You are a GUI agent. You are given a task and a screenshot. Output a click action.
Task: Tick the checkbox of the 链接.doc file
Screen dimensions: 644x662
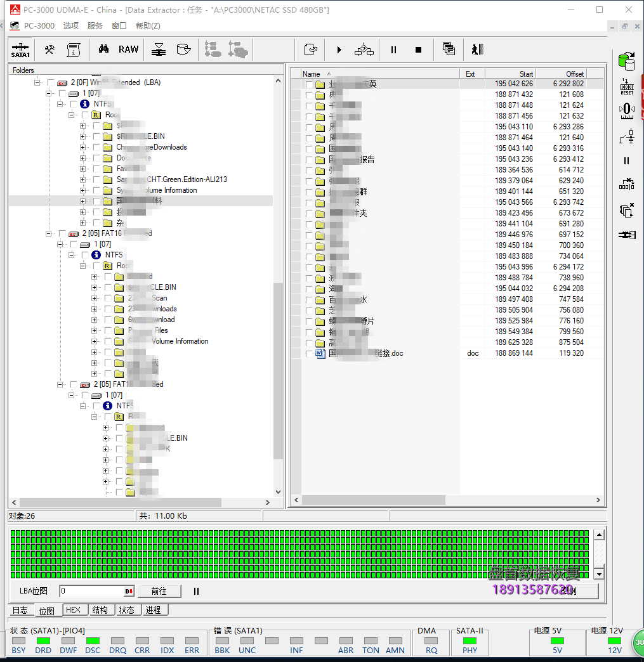point(309,353)
